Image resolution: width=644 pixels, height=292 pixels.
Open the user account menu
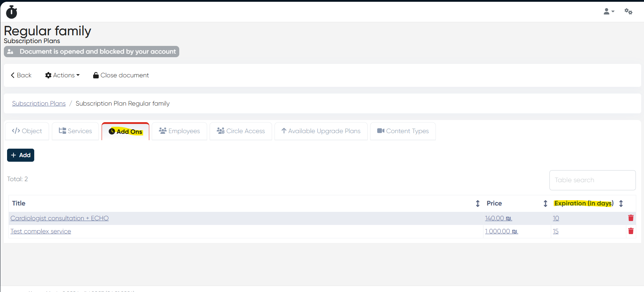609,12
